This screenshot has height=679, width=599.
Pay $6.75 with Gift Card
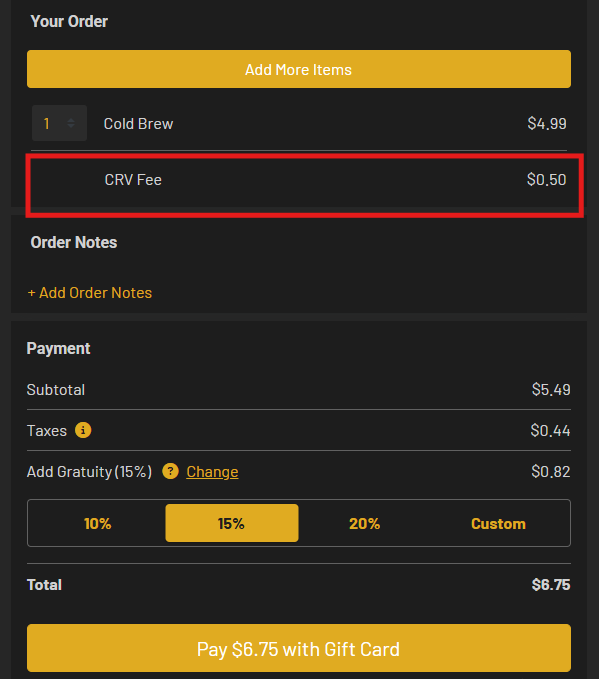click(x=299, y=648)
